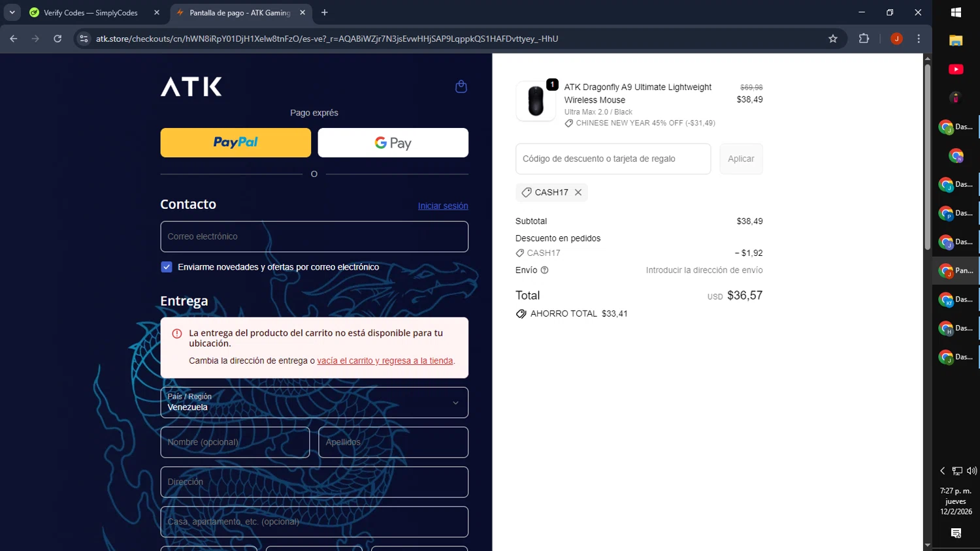
Task: Close the Verify Codes SimplyCodes tab
Action: tap(157, 12)
